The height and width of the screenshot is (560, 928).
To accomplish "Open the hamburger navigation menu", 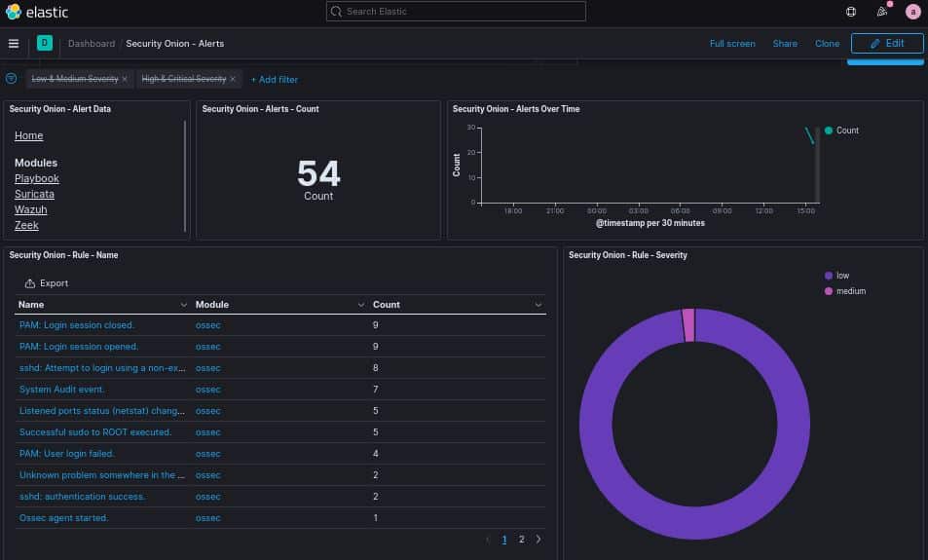I will point(14,43).
